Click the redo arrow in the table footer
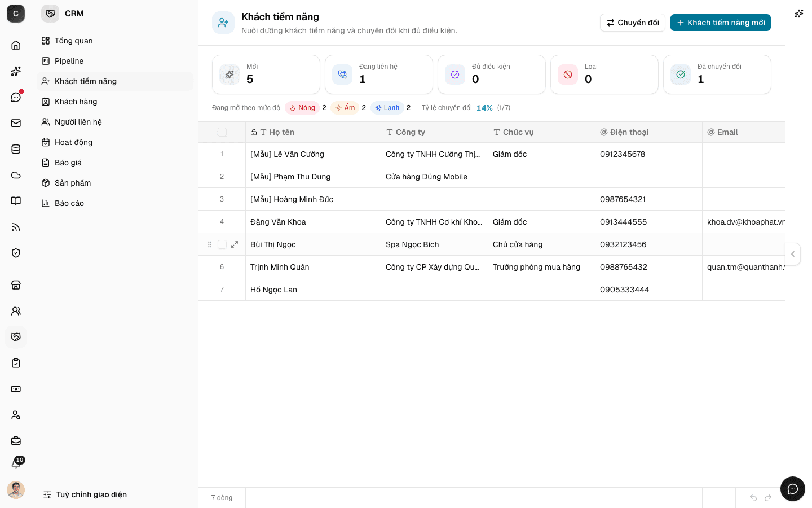This screenshot has width=812, height=508. (768, 498)
